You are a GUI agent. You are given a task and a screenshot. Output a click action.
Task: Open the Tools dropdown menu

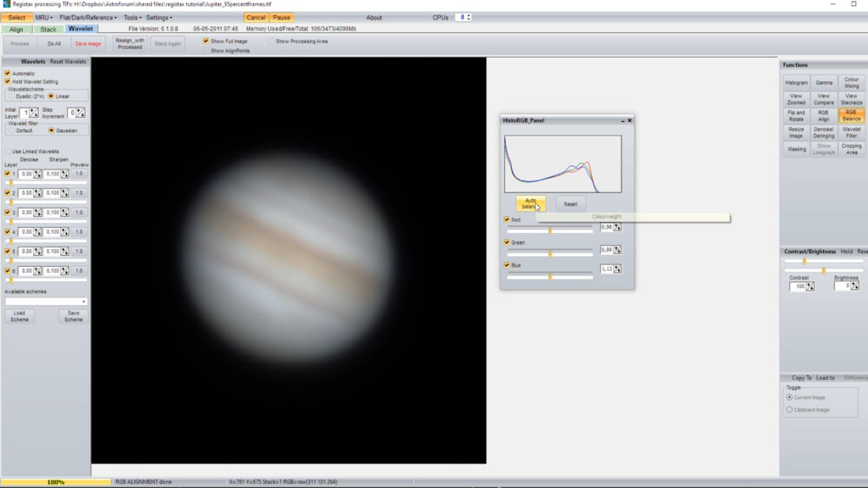[x=132, y=18]
